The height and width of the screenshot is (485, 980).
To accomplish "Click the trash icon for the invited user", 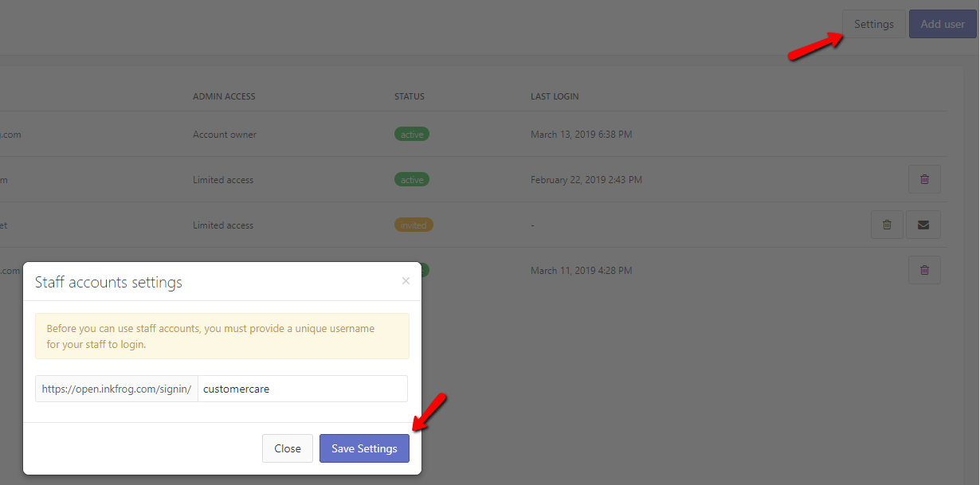I will click(887, 225).
